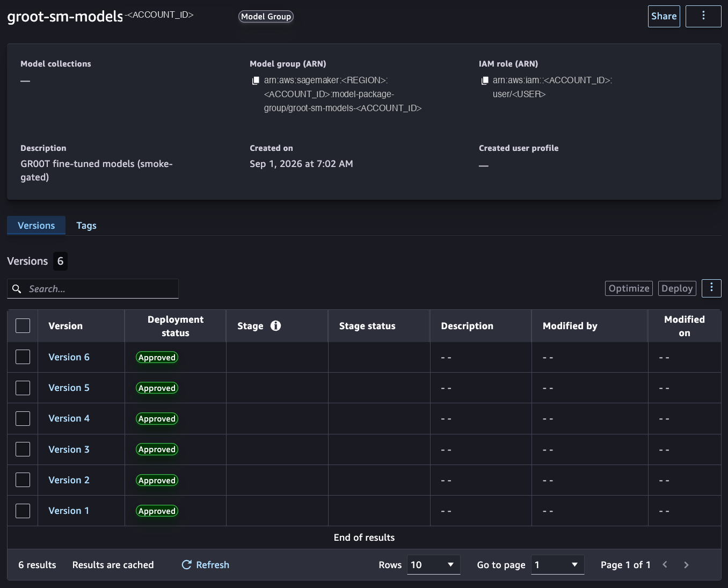The image size is (728, 588).
Task: Click the Share button
Action: tap(664, 16)
